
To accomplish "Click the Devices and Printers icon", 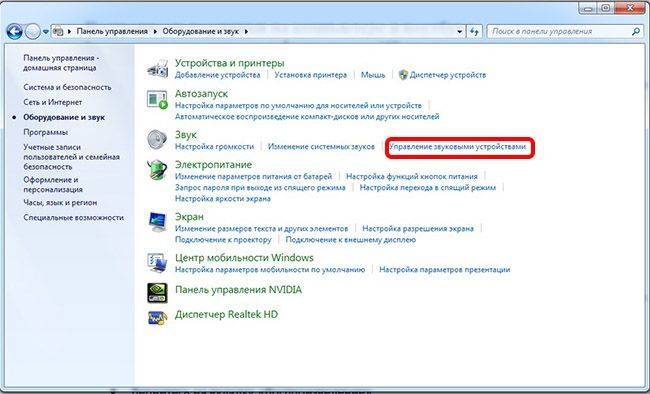I will [158, 68].
